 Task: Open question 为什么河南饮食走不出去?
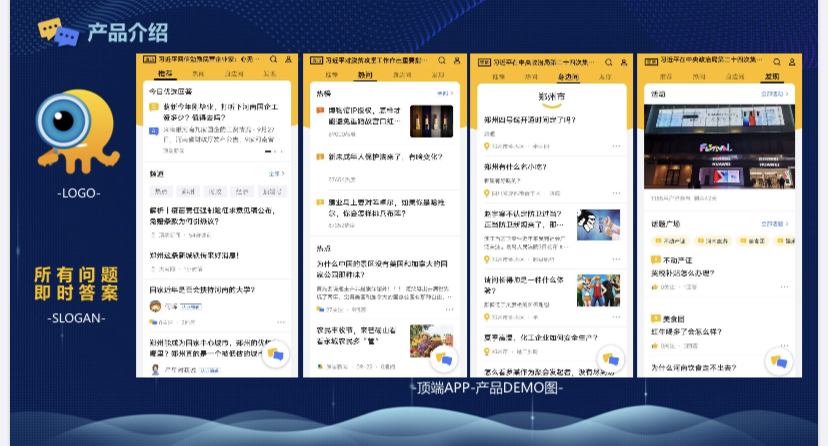pyautogui.click(x=693, y=367)
